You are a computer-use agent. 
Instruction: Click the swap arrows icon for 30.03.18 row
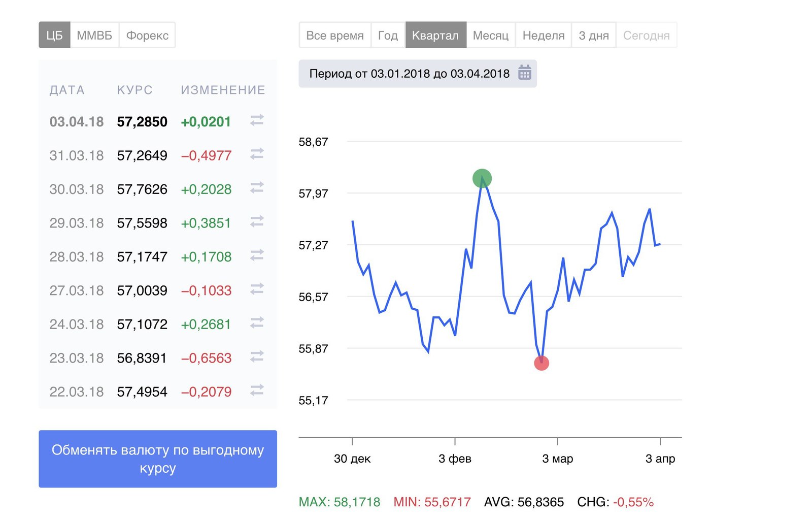257,188
